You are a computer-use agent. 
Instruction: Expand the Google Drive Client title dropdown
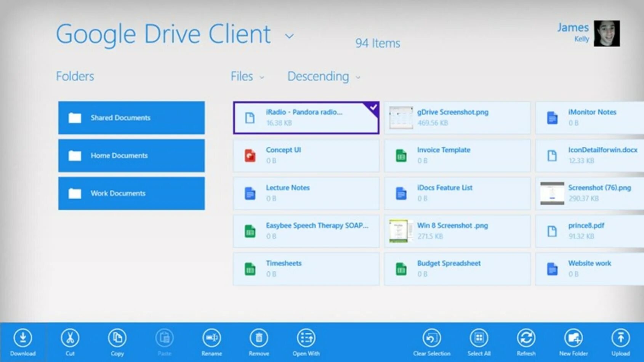coord(290,36)
